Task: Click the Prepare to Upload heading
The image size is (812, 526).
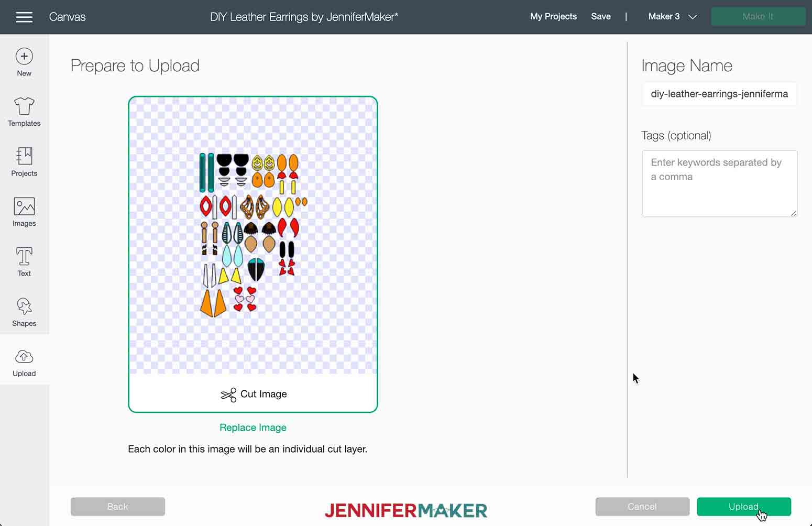Action: tap(135, 66)
